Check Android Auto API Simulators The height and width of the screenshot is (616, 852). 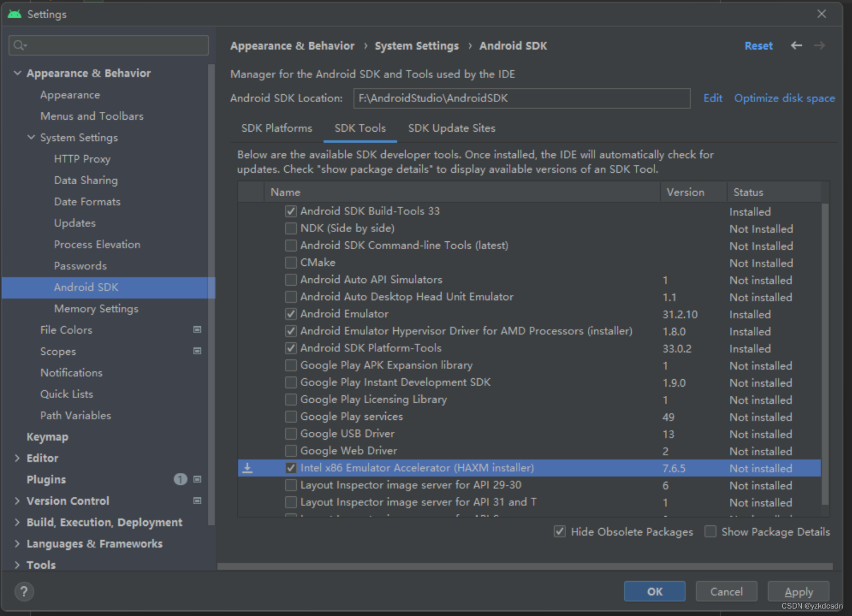tap(291, 279)
